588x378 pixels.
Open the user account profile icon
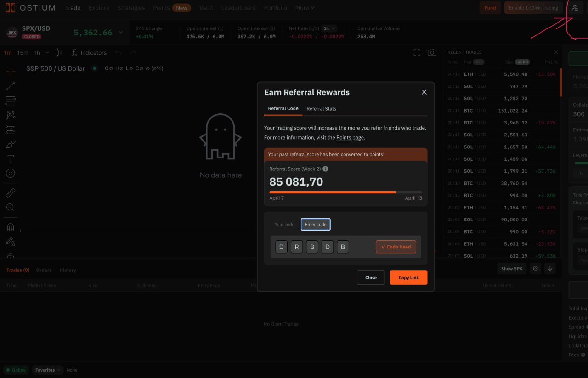pyautogui.click(x=575, y=8)
